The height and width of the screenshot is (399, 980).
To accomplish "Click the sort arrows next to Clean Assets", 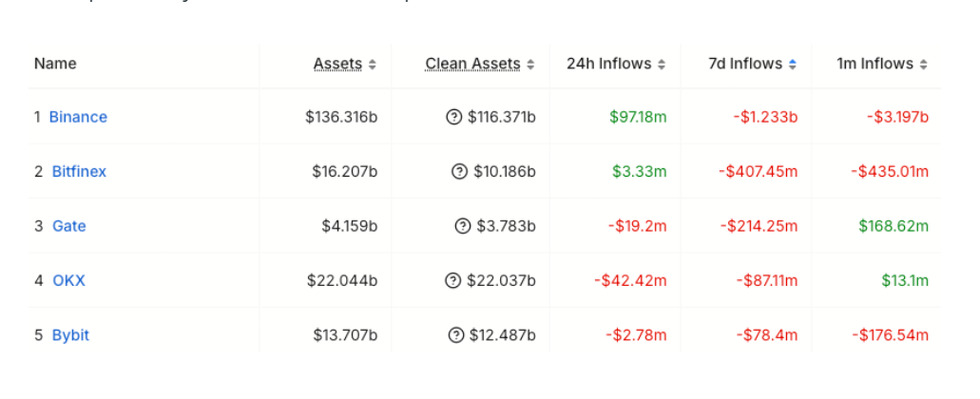I will point(530,65).
